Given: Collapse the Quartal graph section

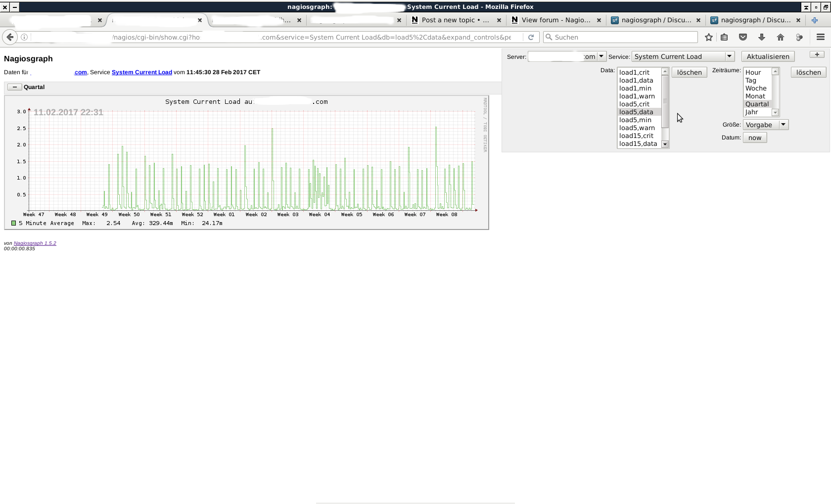Looking at the screenshot, I should click(x=14, y=87).
